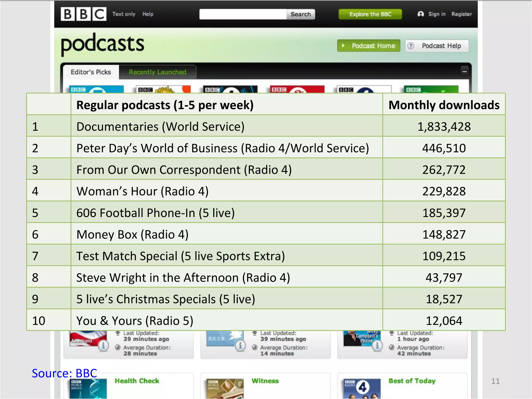Click the Best of Today Radio 4 thumbnail
Image resolution: width=532 pixels, height=399 pixels.
click(x=362, y=389)
